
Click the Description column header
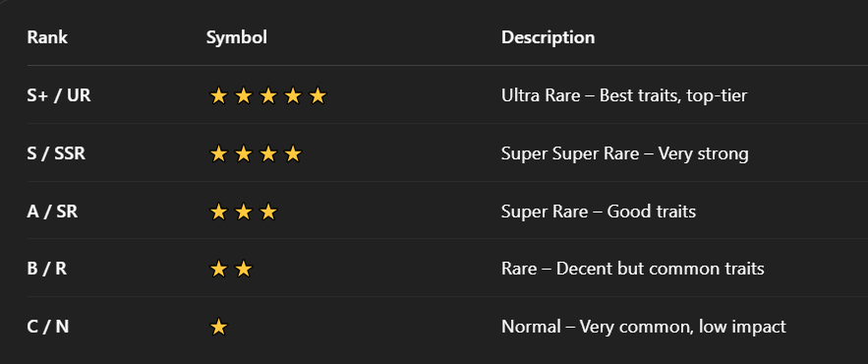click(549, 37)
